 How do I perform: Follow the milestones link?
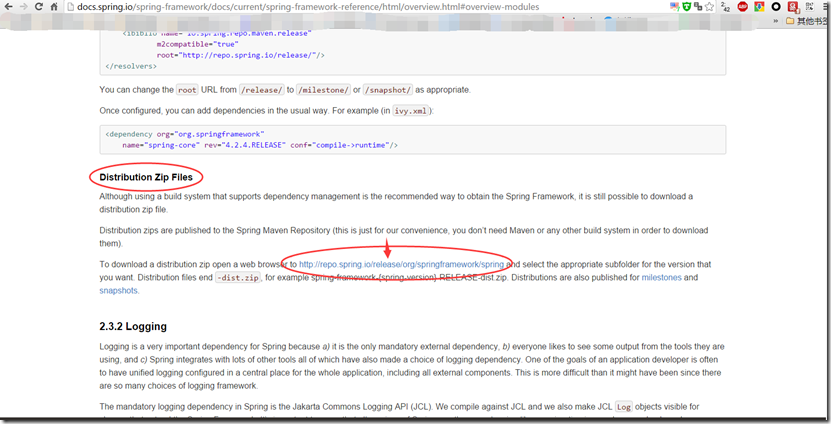coord(661,278)
